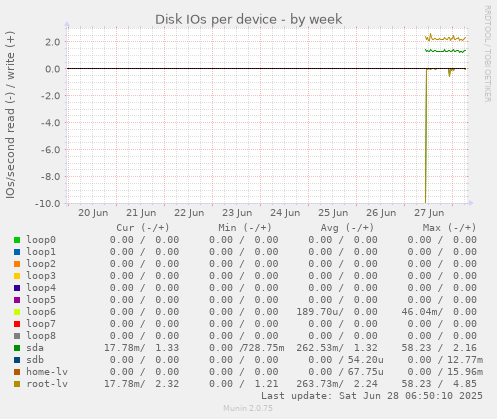Click the Munin 2.0.75 version text

[x=248, y=408]
